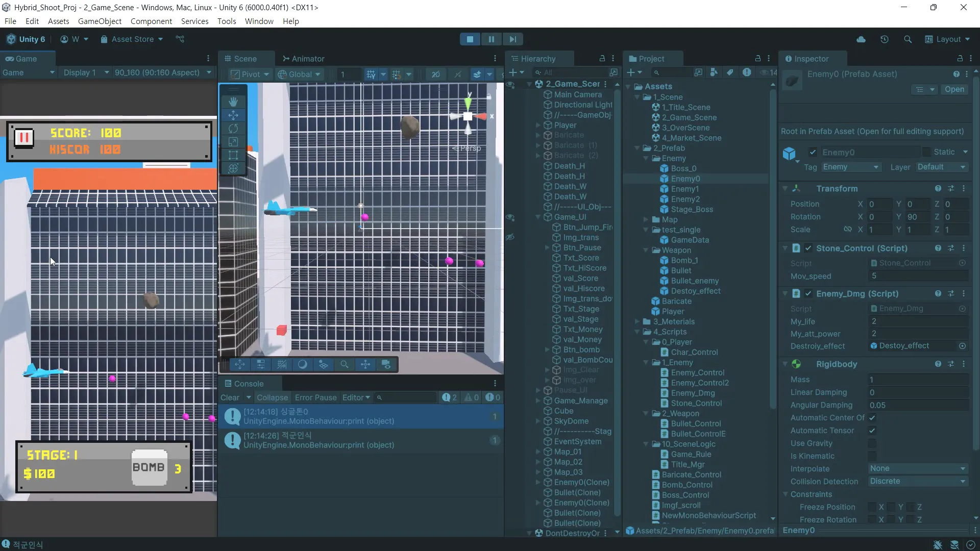Screen dimensions: 980x551
Task: Open the Collision Detection dropdown
Action: click(x=918, y=482)
